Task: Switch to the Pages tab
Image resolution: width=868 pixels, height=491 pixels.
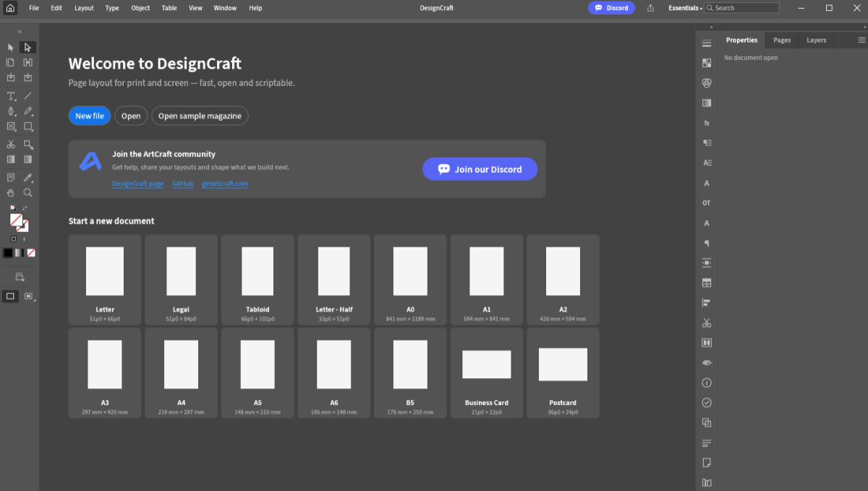Action: pos(782,40)
